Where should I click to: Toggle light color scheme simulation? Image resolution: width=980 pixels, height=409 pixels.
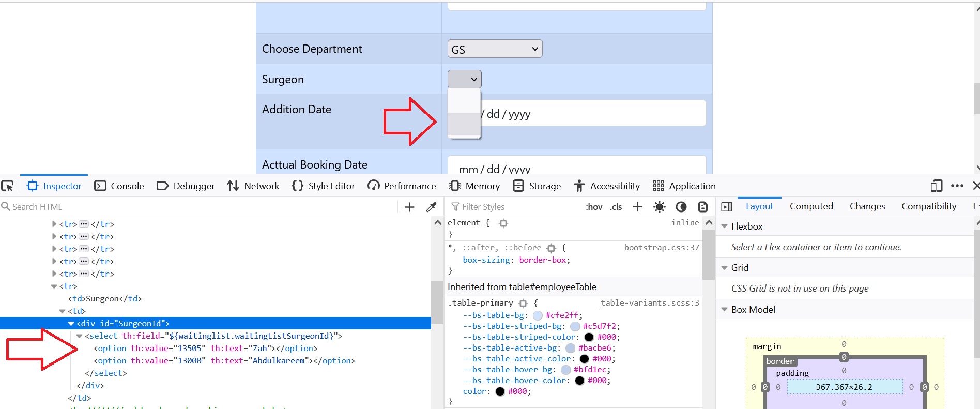pos(659,207)
